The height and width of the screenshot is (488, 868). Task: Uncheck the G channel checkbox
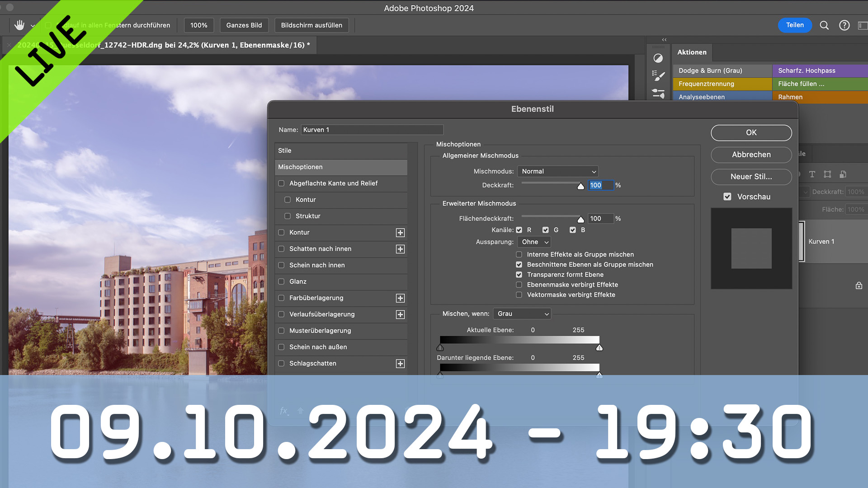pos(546,230)
